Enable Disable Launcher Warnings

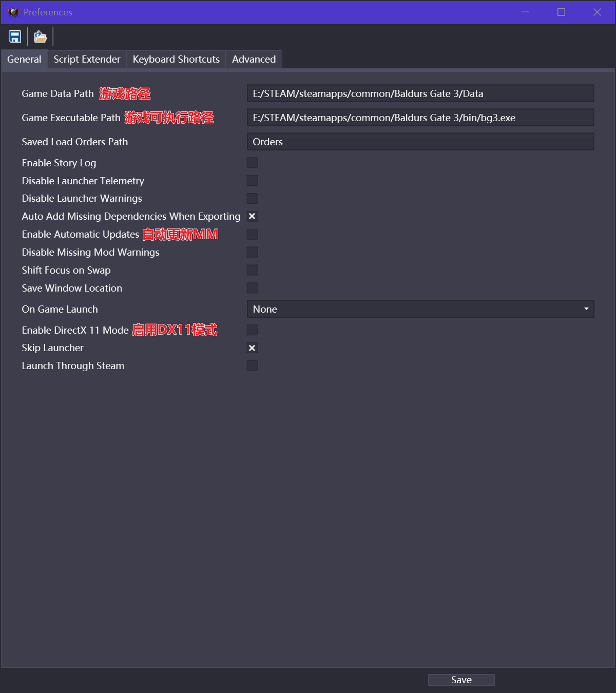click(252, 198)
